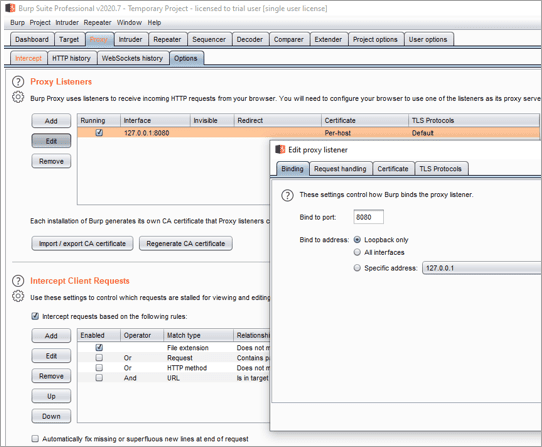The width and height of the screenshot is (542, 447).
Task: Add a new intercept client request rule
Action: [x=51, y=336]
